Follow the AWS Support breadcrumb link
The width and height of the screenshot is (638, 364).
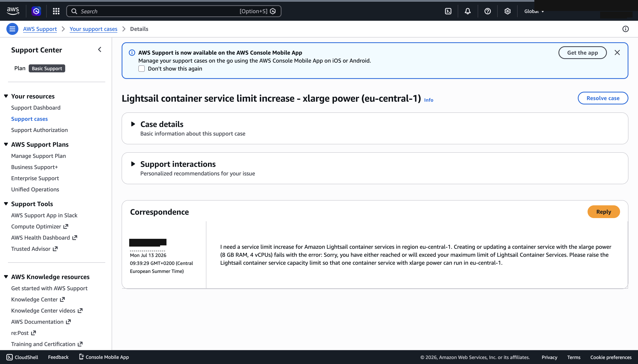tap(40, 29)
